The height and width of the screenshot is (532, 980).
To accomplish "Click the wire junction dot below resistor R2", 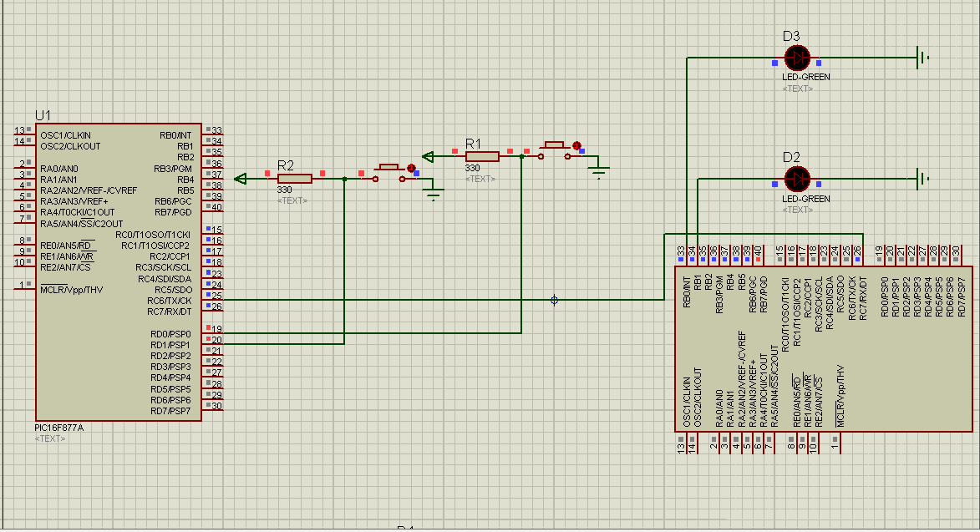I will click(344, 178).
